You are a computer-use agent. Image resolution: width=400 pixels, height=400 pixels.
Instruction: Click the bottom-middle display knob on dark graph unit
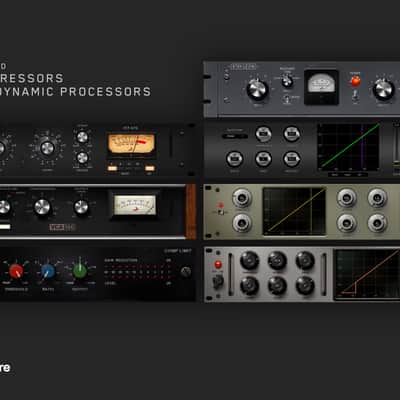tap(263, 159)
